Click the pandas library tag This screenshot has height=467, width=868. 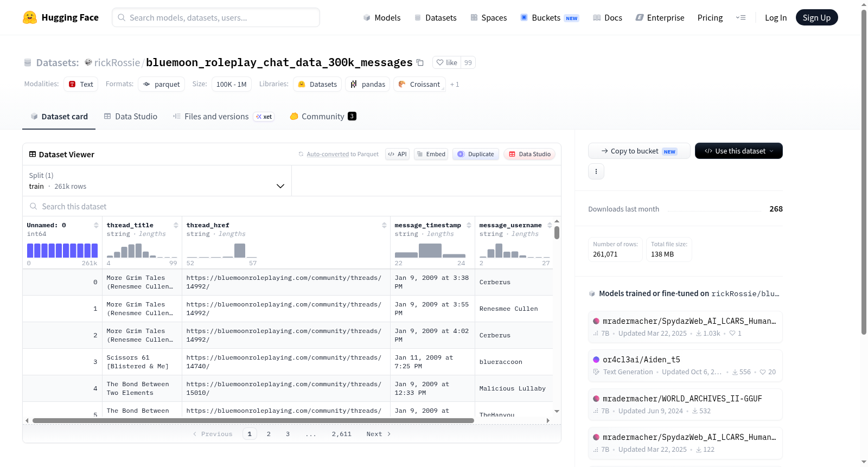(x=367, y=84)
